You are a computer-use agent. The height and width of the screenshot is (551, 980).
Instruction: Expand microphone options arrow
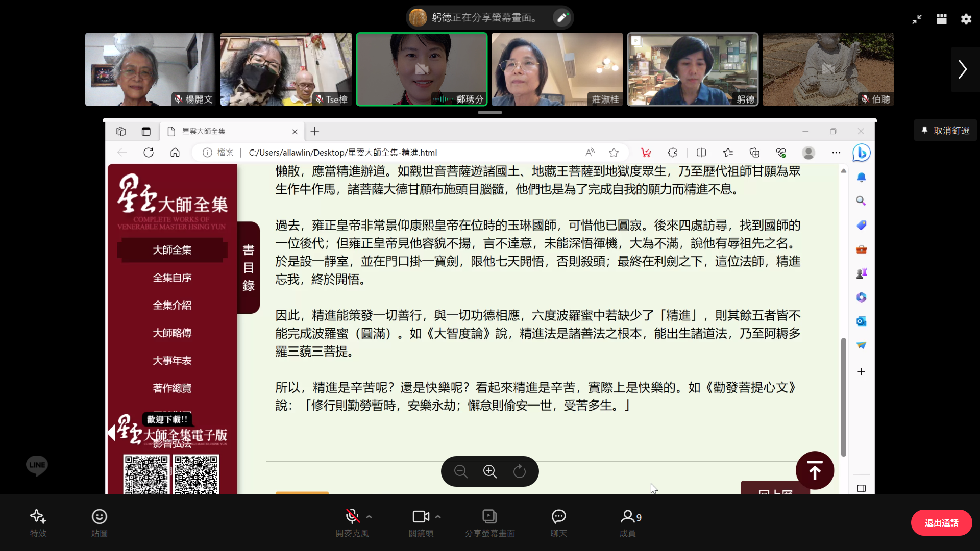(x=369, y=517)
